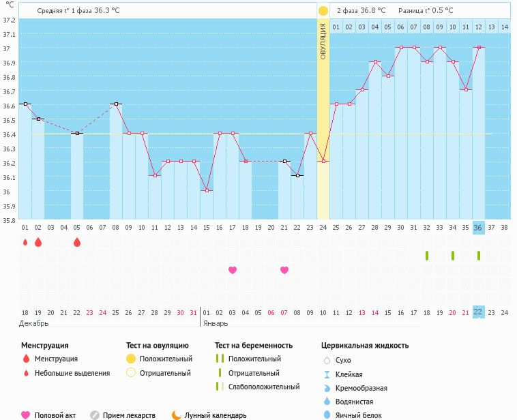Click the pink heart on January 07
517x420 pixels.
point(284,270)
